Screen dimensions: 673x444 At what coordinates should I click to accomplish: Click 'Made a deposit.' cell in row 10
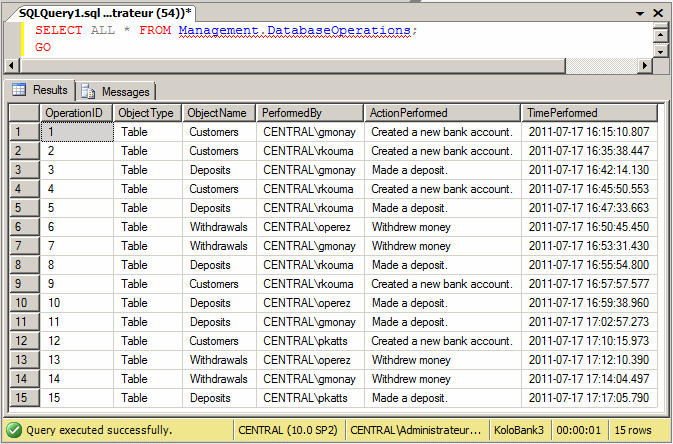click(443, 303)
